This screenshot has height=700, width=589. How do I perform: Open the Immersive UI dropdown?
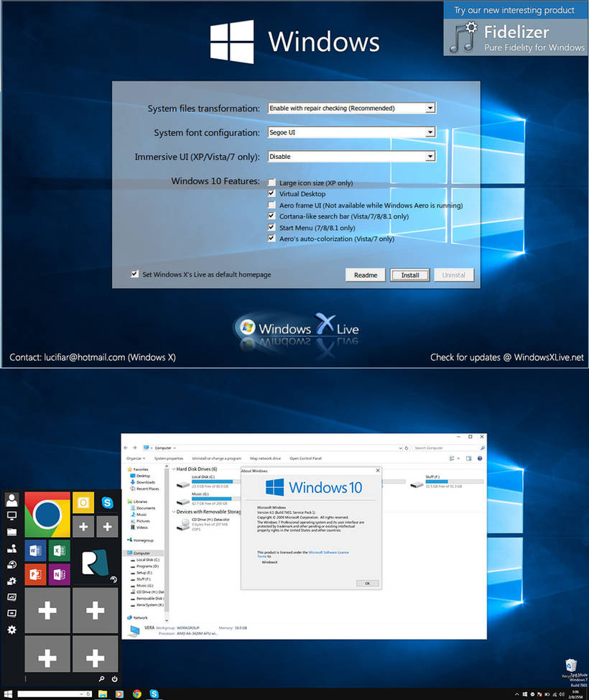(352, 156)
